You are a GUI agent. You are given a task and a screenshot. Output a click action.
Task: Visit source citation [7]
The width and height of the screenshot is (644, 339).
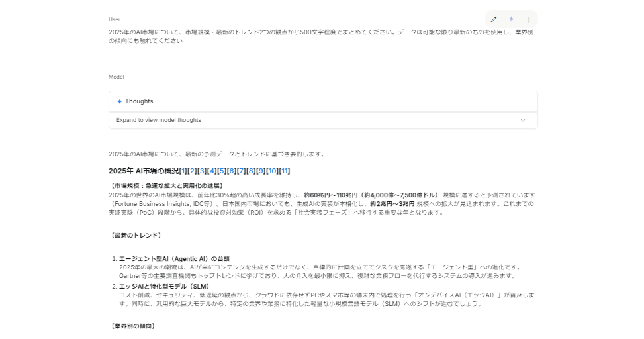click(242, 171)
